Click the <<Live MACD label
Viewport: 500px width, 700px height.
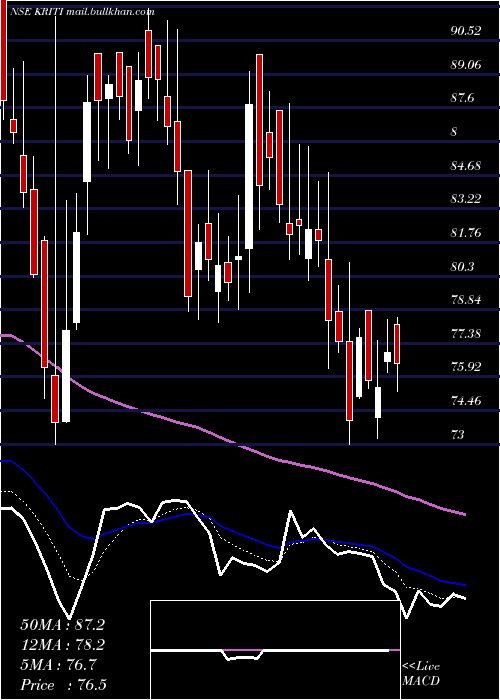tap(421, 674)
